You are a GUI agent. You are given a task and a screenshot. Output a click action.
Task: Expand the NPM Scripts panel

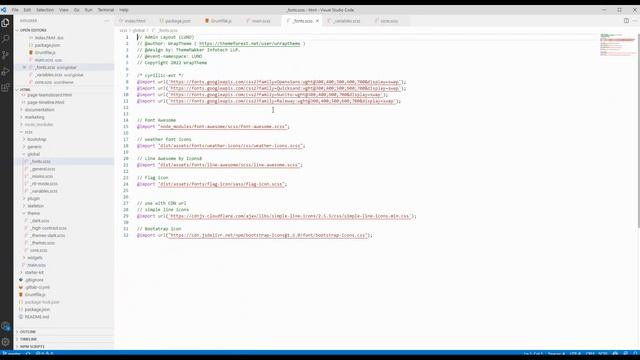pos(32,347)
